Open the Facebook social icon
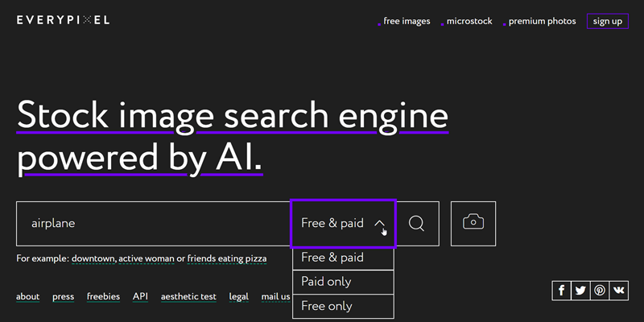 point(561,291)
